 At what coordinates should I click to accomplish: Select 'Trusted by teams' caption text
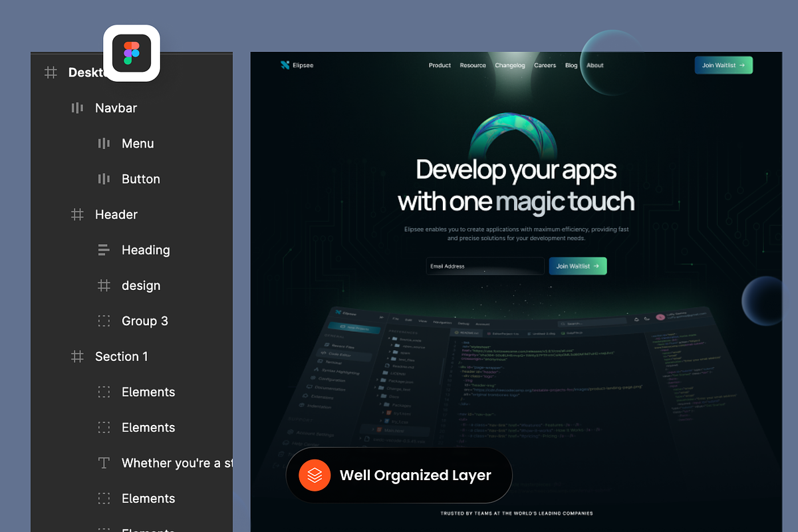coord(516,513)
